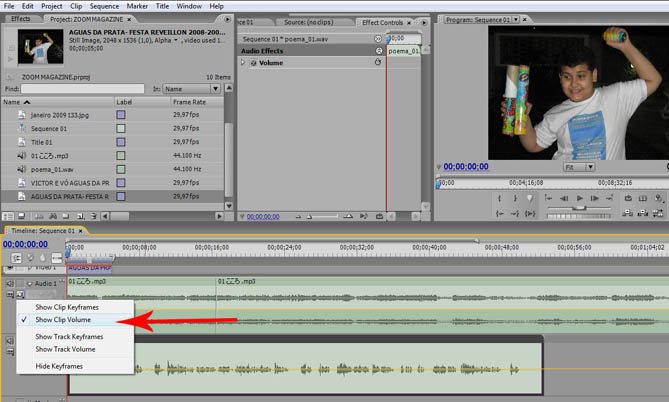Click the Reset Volume effect icon
Screen dimensions: 669x402
378,63
